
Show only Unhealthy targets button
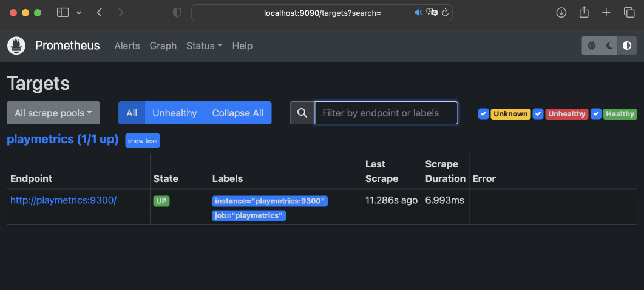click(175, 113)
